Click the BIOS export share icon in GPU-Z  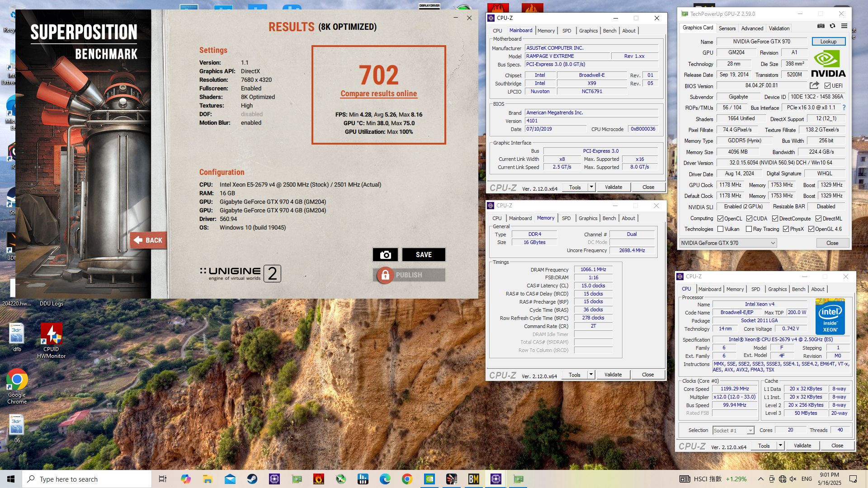[814, 85]
